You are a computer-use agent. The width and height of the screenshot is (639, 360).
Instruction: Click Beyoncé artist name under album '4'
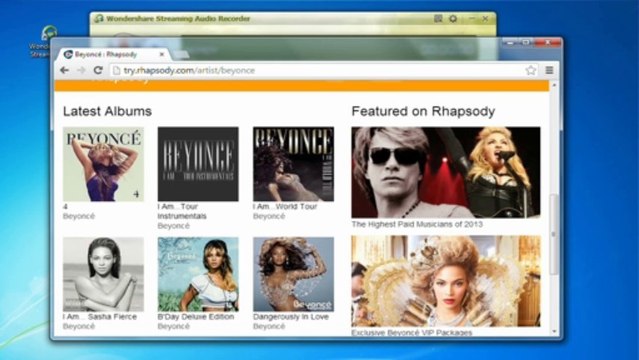point(79,216)
